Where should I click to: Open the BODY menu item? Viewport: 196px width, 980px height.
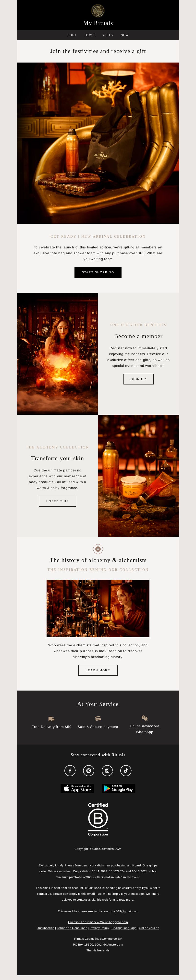pyautogui.click(x=72, y=35)
